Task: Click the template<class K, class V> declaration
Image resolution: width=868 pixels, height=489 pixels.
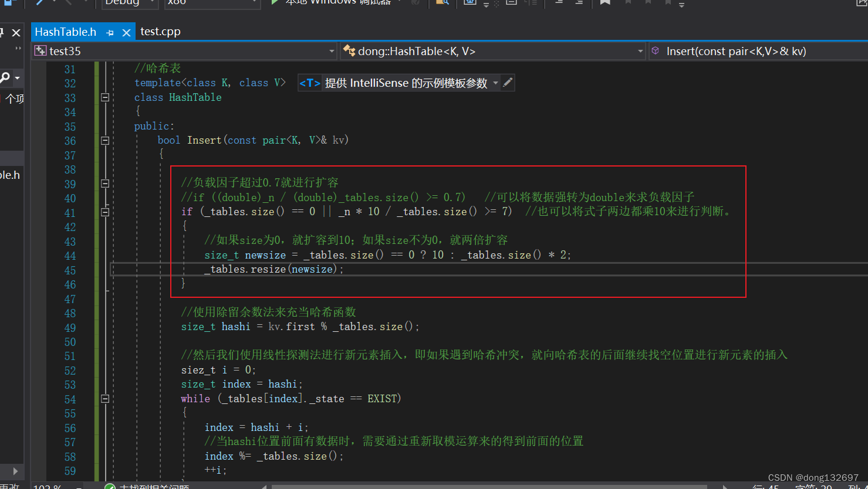Action: (x=210, y=83)
